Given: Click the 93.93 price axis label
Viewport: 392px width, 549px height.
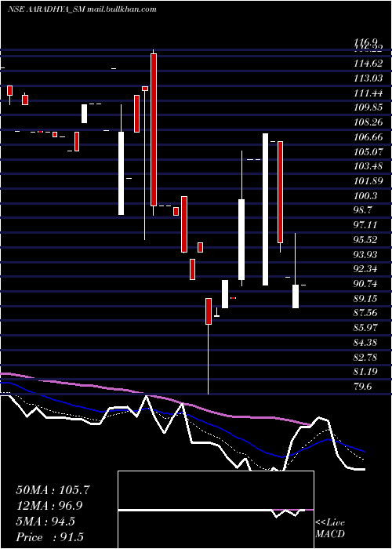Looking at the screenshot, I should tap(365, 254).
